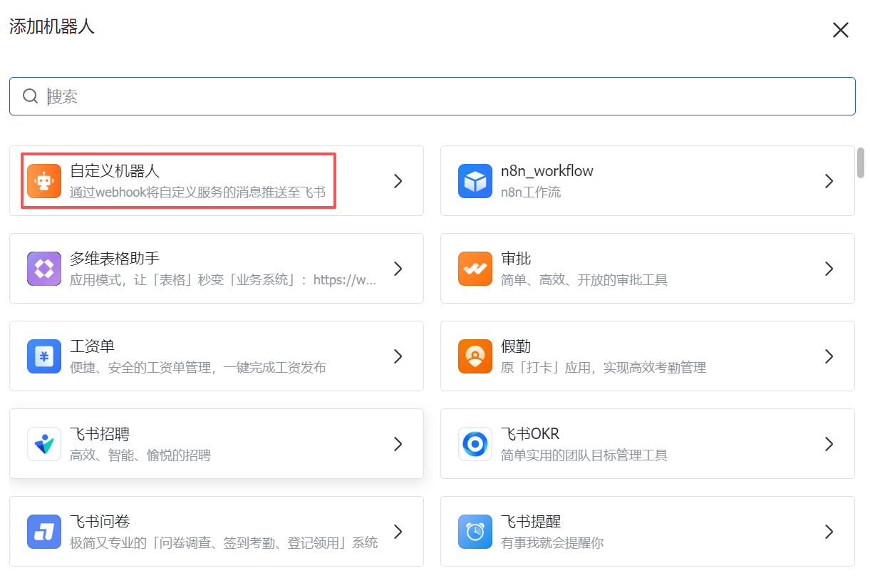Click the 飞书提醒 alarm clock icon
The width and height of the screenshot is (870, 588).
tap(475, 532)
